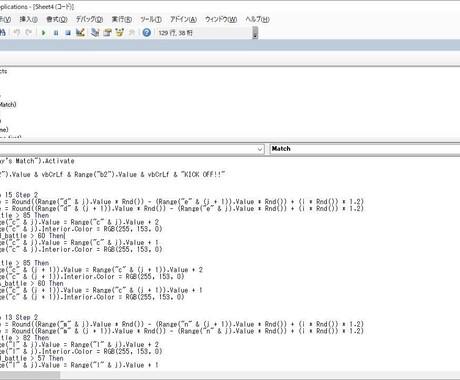Click the last visible line 'Range("l" & j).Value + 1'
The image size is (460, 380).
click(79, 365)
